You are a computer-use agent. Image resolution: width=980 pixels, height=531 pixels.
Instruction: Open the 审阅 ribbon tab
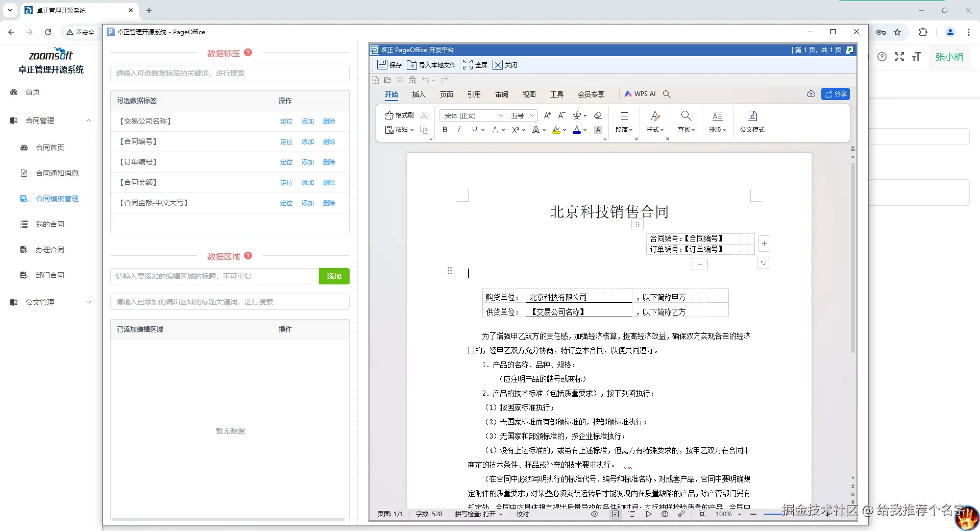(x=501, y=94)
